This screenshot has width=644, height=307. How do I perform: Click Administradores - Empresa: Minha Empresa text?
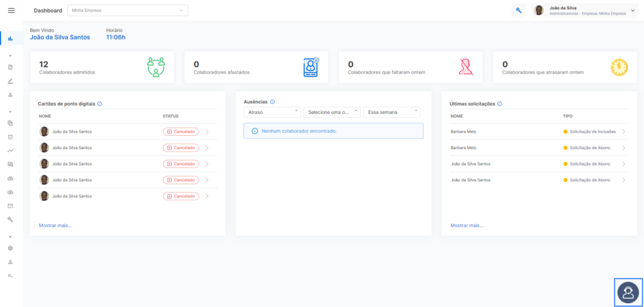(587, 14)
